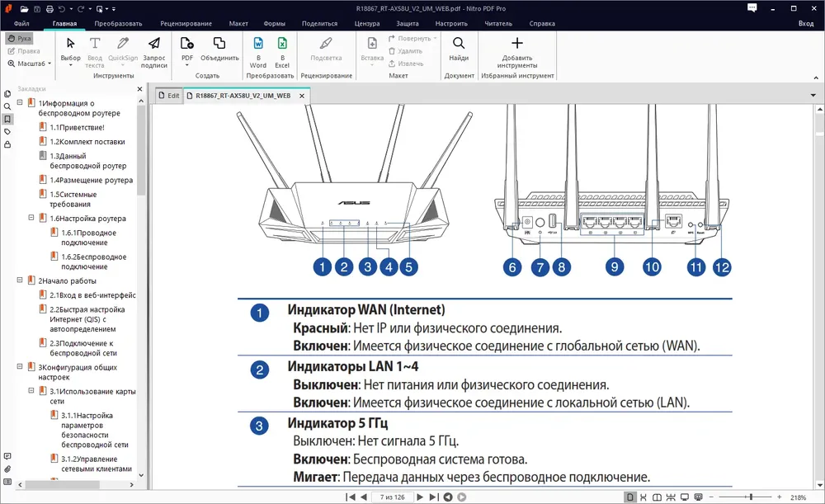Add a tool via Добавить инструменты
This screenshot has width=825, height=504.
(516, 52)
